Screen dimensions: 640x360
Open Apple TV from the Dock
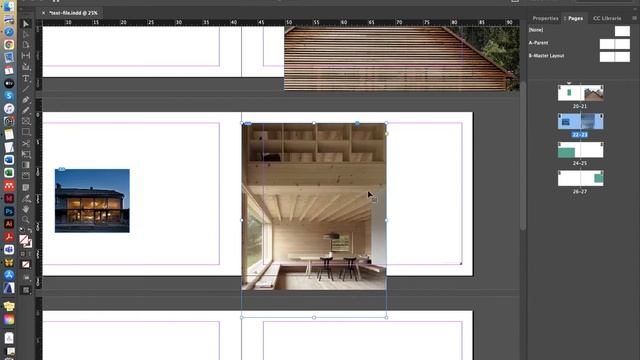(x=9, y=83)
